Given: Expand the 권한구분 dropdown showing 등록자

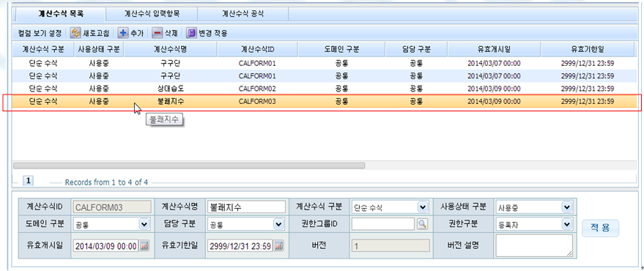Looking at the screenshot, I should (567, 224).
